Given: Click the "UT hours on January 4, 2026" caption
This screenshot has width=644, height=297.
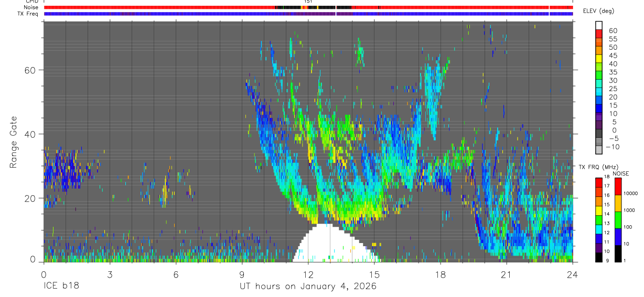Looking at the screenshot, I should tap(308, 287).
